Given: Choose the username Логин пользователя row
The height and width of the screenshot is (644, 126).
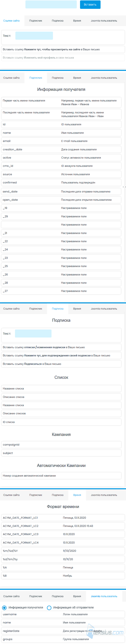Looking at the screenshot, I should coord(63,614).
